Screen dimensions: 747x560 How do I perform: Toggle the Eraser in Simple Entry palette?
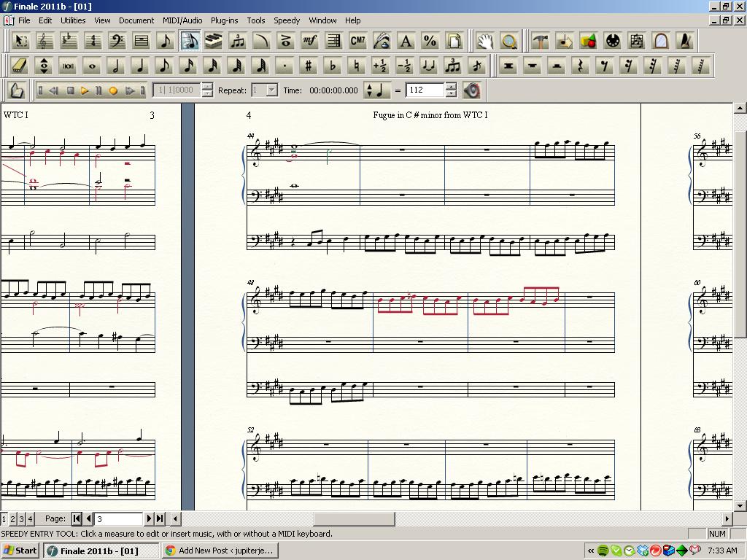click(20, 66)
